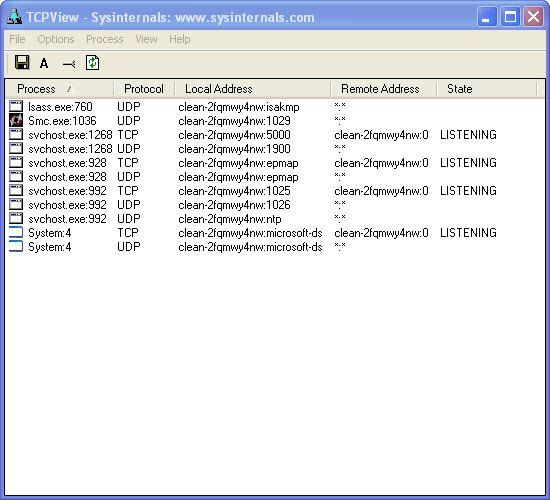Viewport: 550px width, 500px height.
Task: Select local address clean-2fqmwy4nw:1026
Action: tap(234, 205)
